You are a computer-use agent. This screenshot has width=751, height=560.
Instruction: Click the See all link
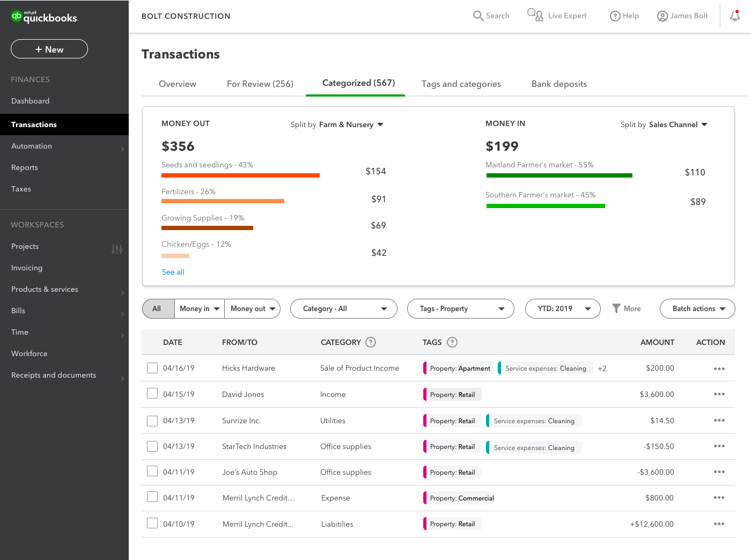tap(173, 272)
